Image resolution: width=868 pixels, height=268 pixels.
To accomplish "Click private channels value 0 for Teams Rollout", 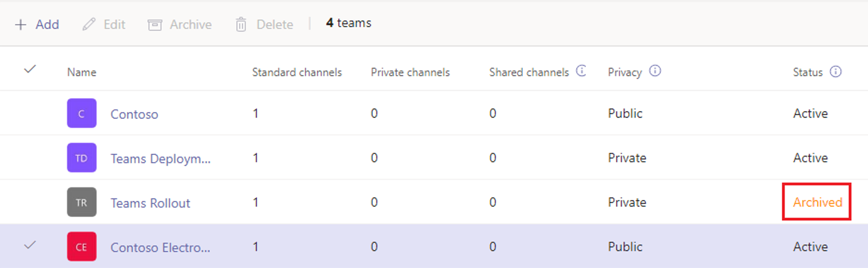I will [x=374, y=202].
